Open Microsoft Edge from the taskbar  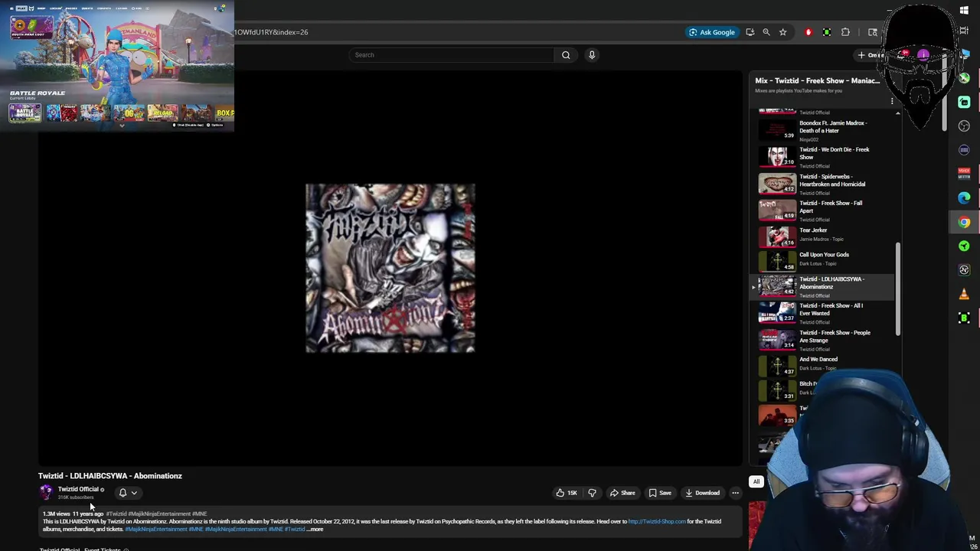tap(964, 198)
